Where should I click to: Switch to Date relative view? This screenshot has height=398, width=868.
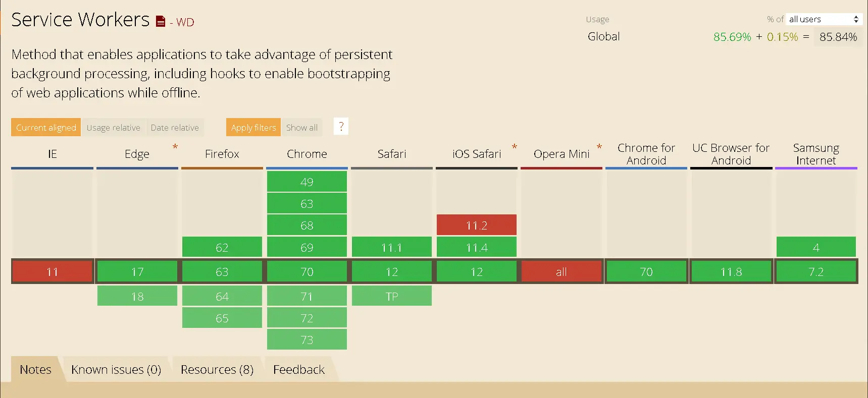pos(175,128)
